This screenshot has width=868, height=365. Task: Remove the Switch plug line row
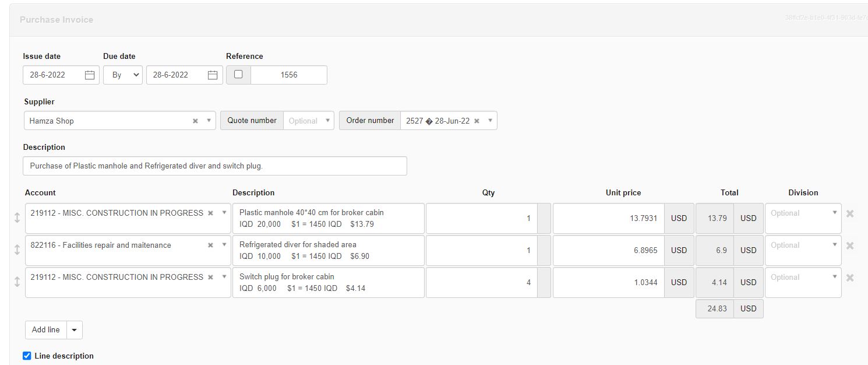tap(850, 278)
